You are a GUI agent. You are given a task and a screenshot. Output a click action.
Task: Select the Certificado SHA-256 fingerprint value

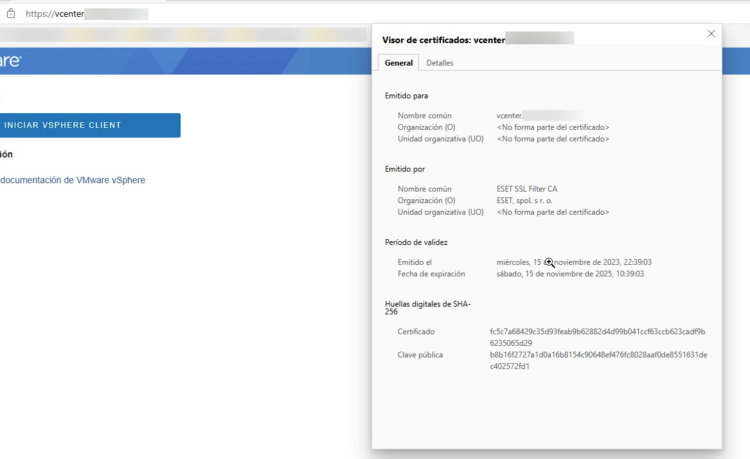(x=597, y=337)
